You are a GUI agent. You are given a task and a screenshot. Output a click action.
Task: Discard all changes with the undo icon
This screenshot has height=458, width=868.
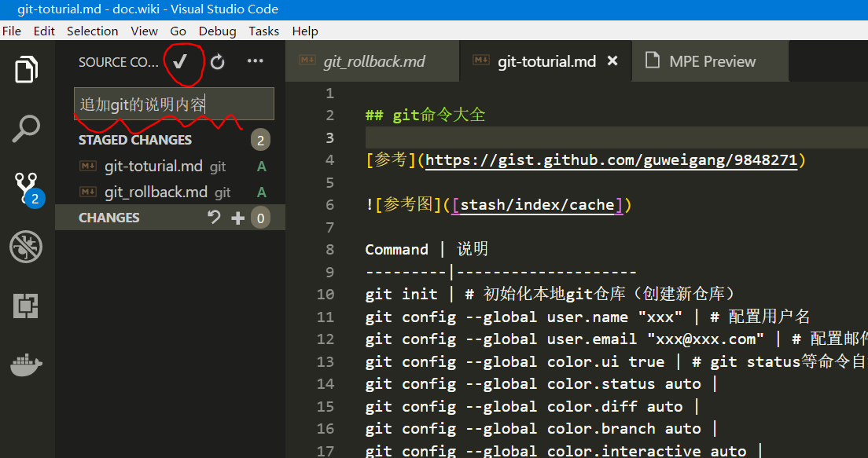point(213,217)
